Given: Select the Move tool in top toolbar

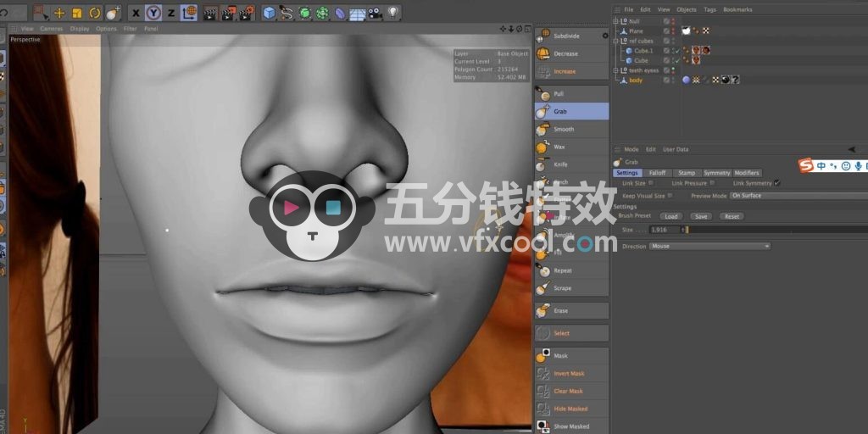Looking at the screenshot, I should point(59,13).
